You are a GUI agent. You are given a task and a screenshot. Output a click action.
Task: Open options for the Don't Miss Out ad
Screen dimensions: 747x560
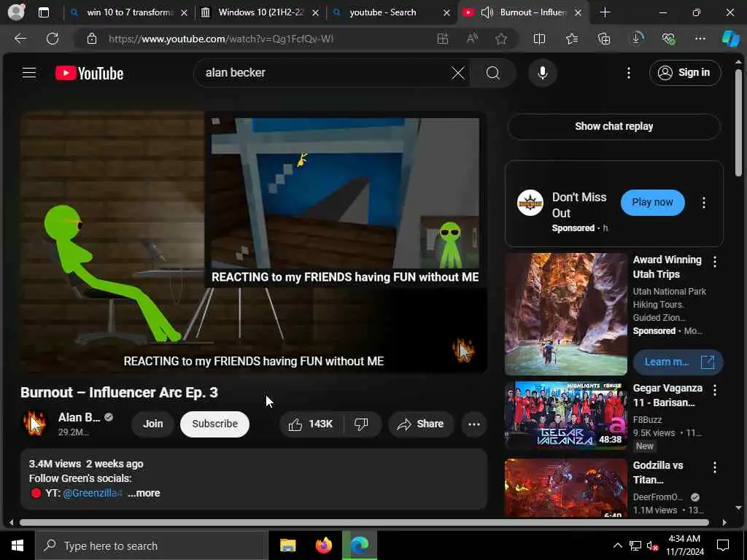coord(704,203)
